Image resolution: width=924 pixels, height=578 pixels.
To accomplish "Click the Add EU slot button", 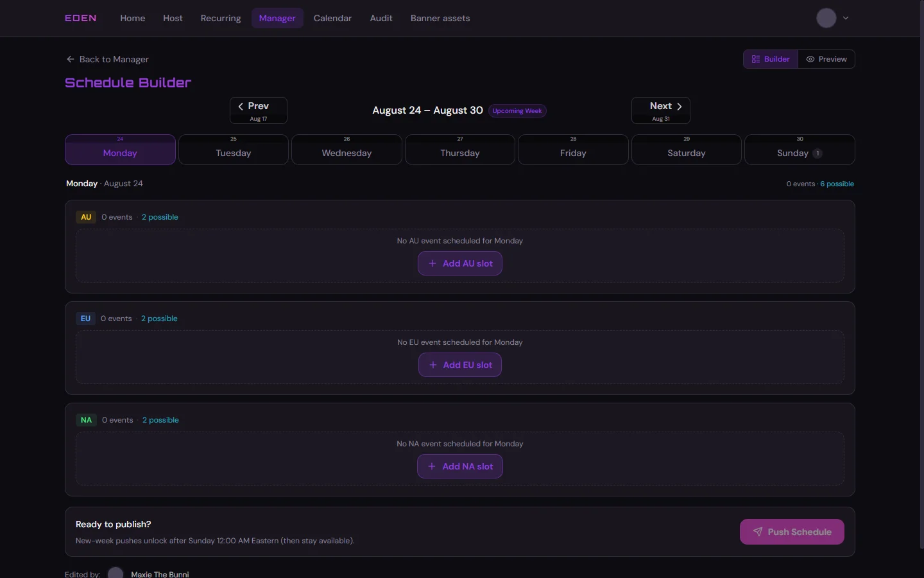I will click(460, 365).
